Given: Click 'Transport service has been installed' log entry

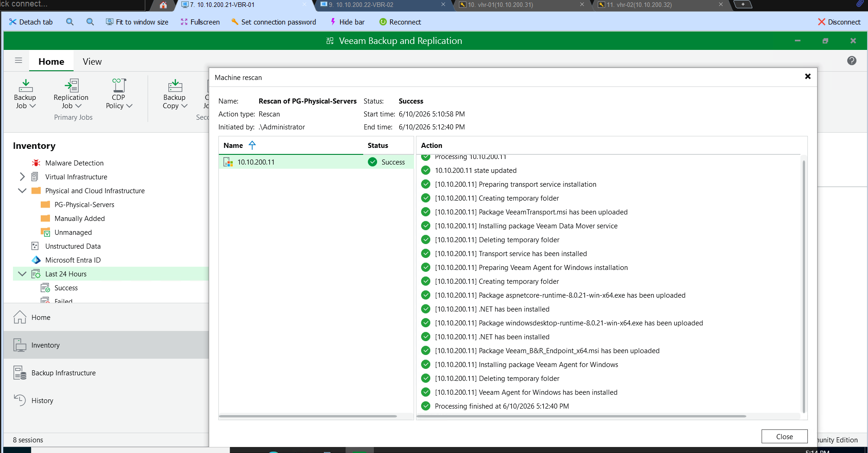Looking at the screenshot, I should (511, 254).
